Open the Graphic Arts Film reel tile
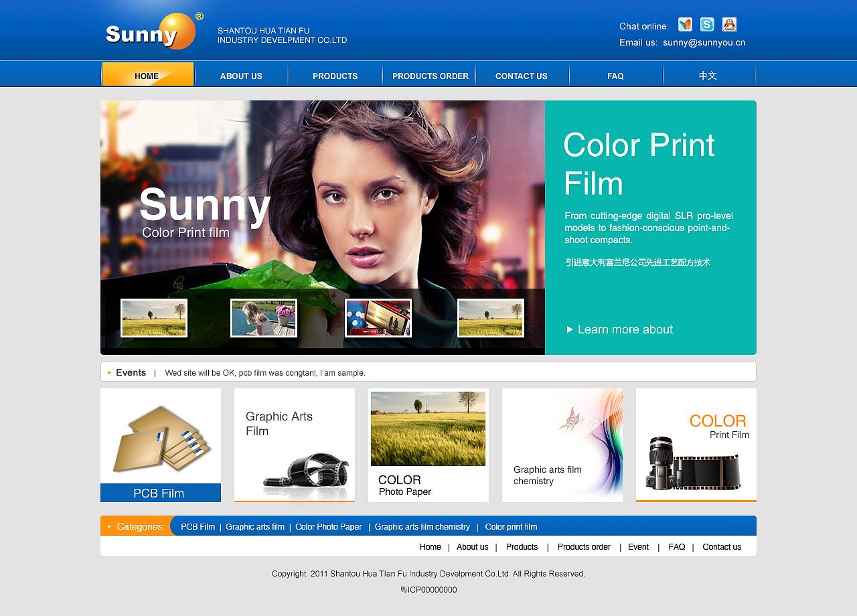The width and height of the screenshot is (857, 616). pyautogui.click(x=295, y=445)
